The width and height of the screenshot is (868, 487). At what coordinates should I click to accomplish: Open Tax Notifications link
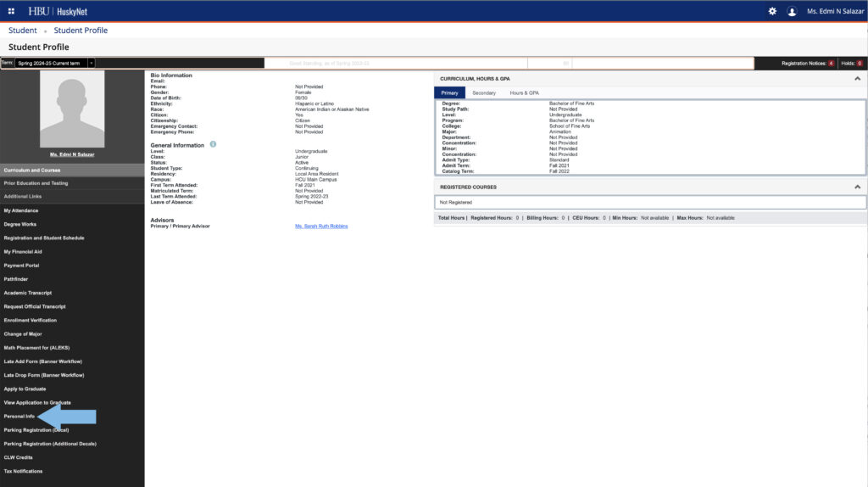[23, 472]
